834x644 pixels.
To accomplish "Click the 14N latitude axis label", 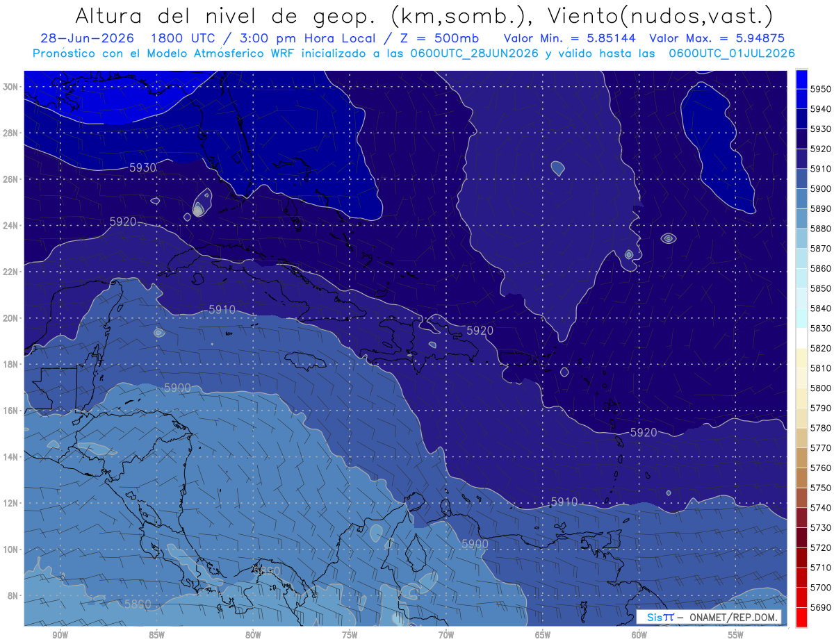I will click(10, 456).
